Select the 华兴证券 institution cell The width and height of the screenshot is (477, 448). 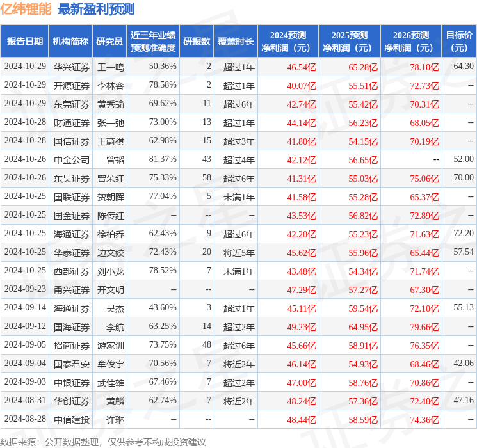point(72,67)
